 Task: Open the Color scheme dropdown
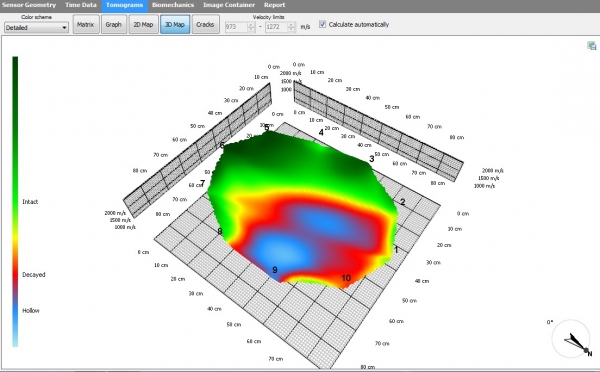[36, 28]
